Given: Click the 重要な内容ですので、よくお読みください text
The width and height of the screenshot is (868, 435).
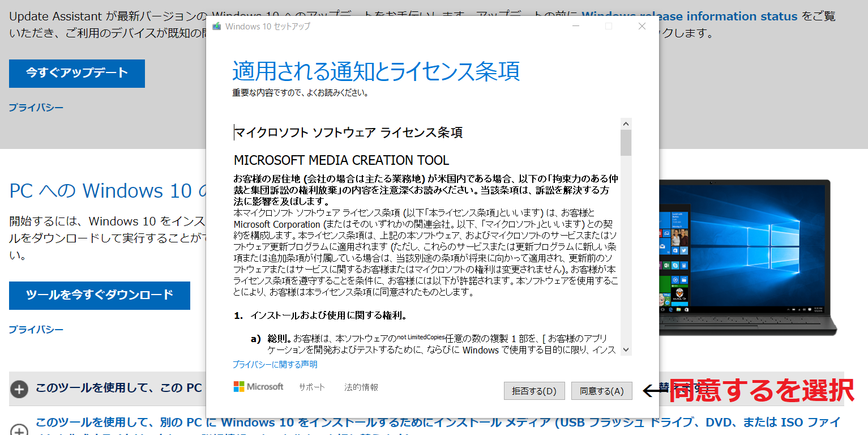Looking at the screenshot, I should click(301, 92).
